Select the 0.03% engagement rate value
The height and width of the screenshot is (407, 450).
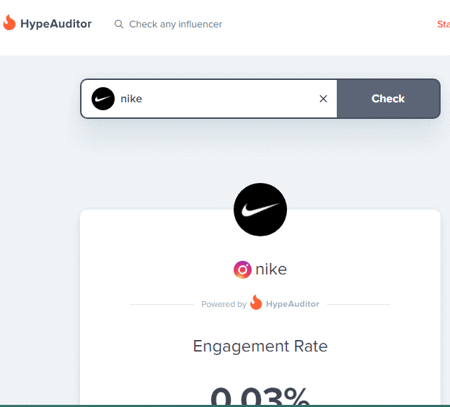[x=260, y=396]
